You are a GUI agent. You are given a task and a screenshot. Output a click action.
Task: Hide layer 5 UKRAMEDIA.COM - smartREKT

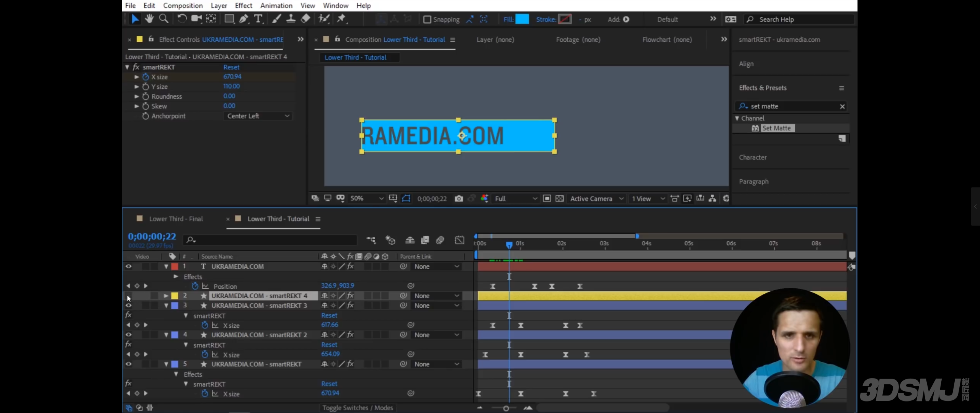click(129, 364)
